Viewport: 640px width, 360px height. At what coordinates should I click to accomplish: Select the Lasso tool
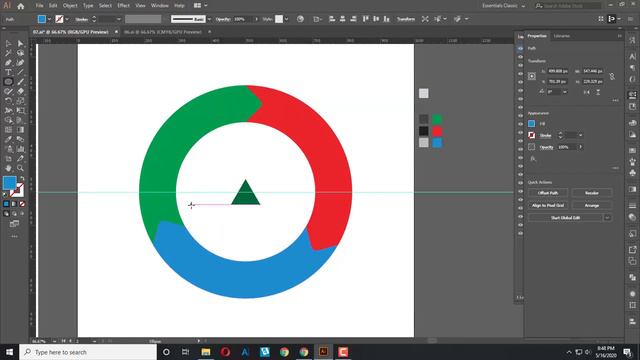point(20,53)
